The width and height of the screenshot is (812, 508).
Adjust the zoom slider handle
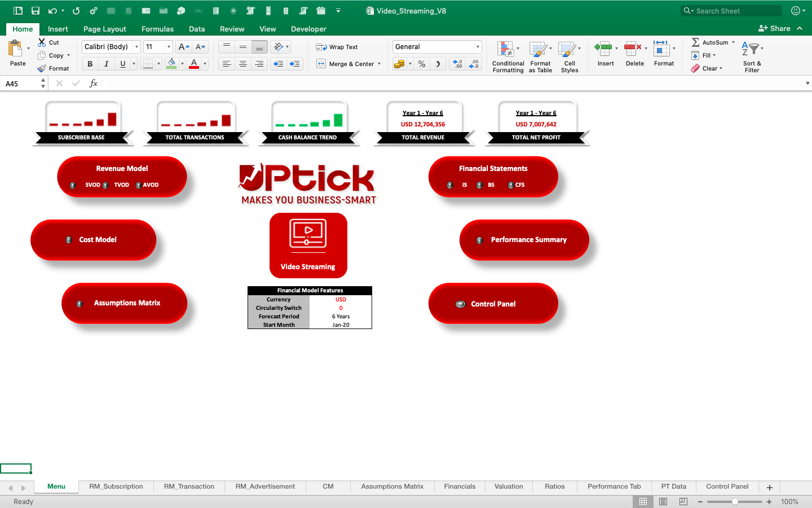735,501
